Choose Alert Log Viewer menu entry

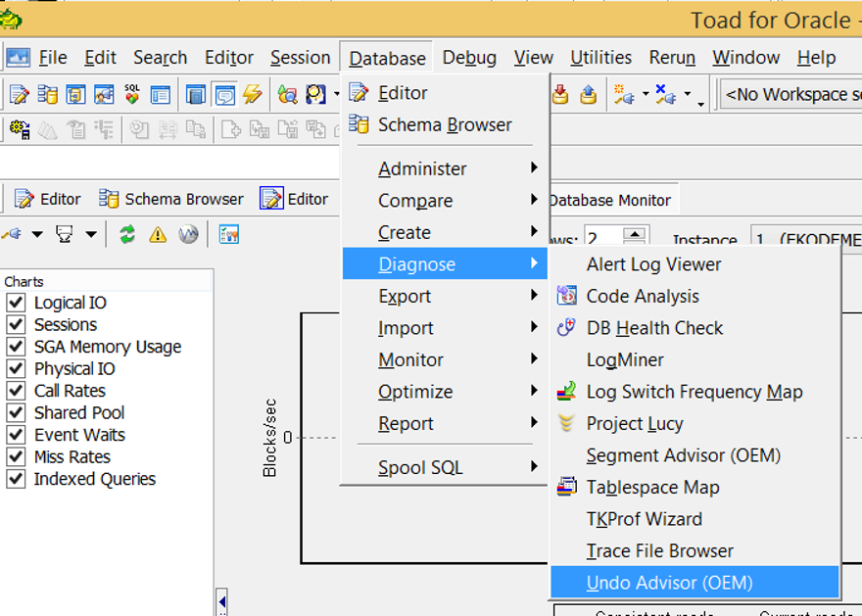694,263
